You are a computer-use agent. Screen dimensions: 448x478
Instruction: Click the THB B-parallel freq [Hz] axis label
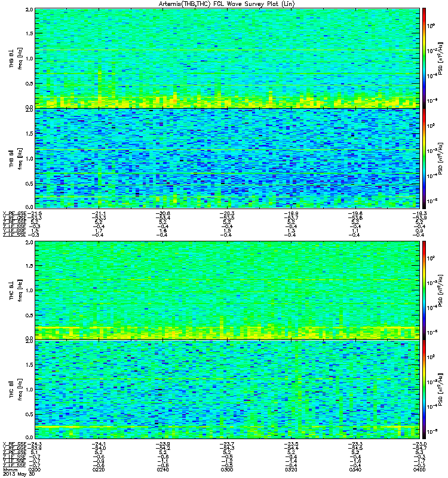point(20,158)
